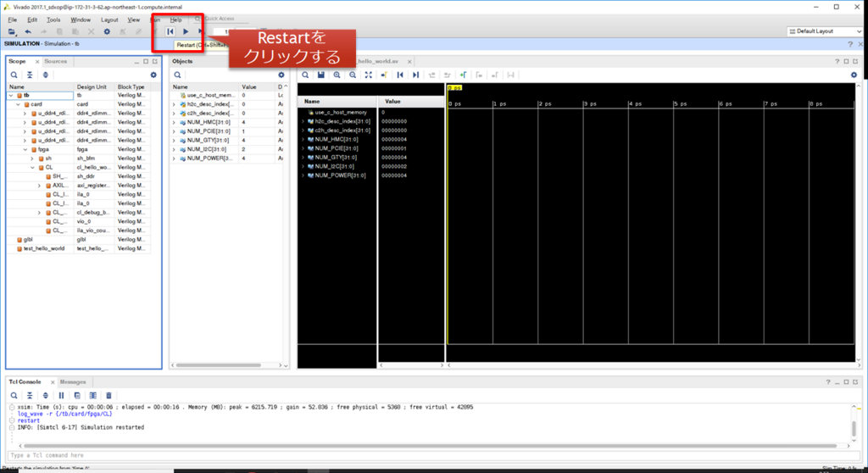Click the Go to Cursor waveform icon

pos(384,75)
